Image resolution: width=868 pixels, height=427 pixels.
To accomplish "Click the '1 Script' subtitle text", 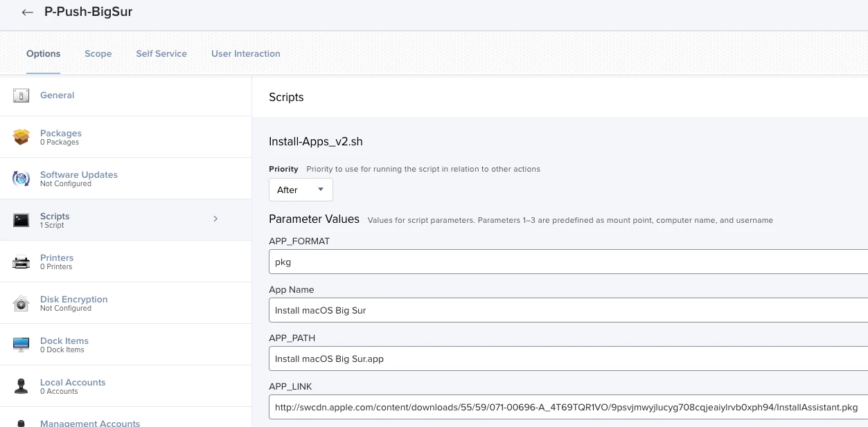I will pos(52,225).
